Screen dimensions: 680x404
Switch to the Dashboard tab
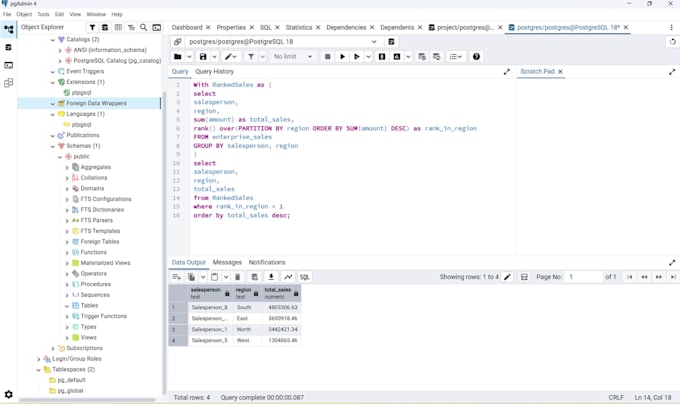[x=187, y=27]
